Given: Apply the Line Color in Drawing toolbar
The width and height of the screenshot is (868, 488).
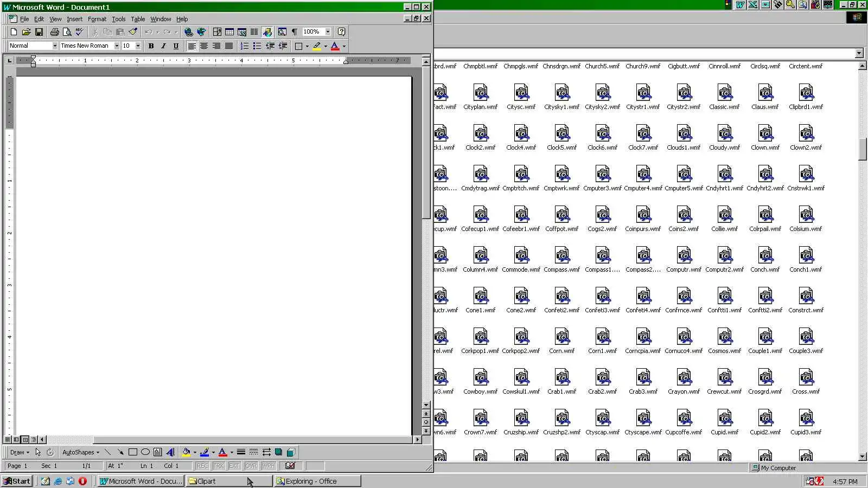Looking at the screenshot, I should [x=205, y=452].
